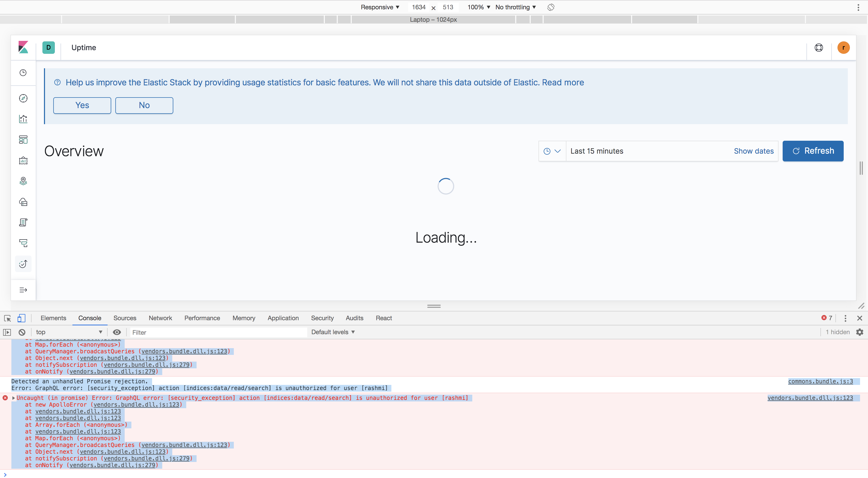Open the Default levels dropdown
This screenshot has width=868, height=478.
click(x=333, y=332)
